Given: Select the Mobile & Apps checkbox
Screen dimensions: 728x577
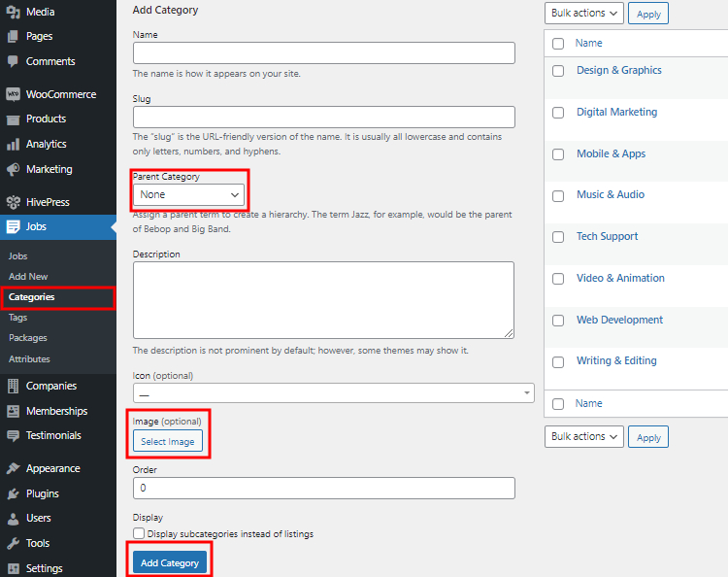Looking at the screenshot, I should [x=558, y=154].
